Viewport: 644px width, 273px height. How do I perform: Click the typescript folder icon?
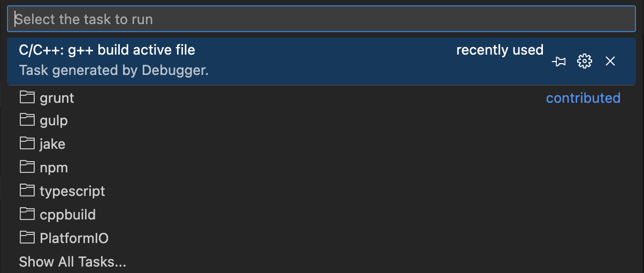pos(26,191)
